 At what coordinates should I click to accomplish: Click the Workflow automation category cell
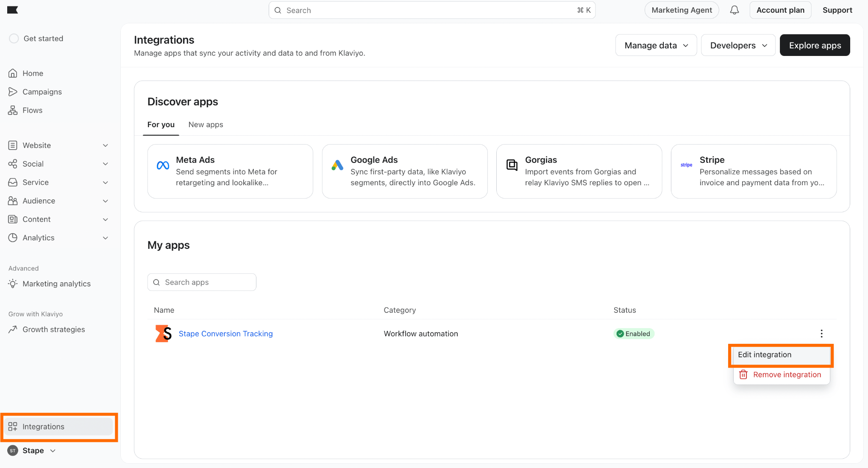point(420,334)
